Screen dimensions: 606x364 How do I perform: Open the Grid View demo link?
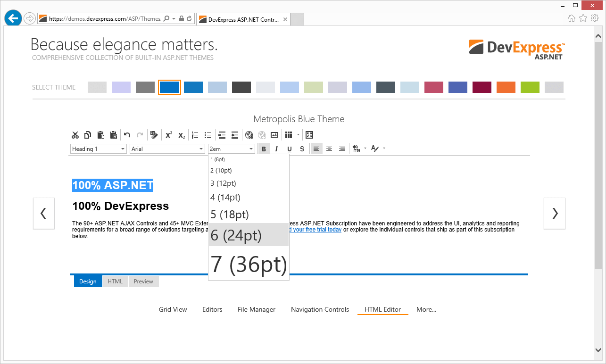(x=173, y=309)
